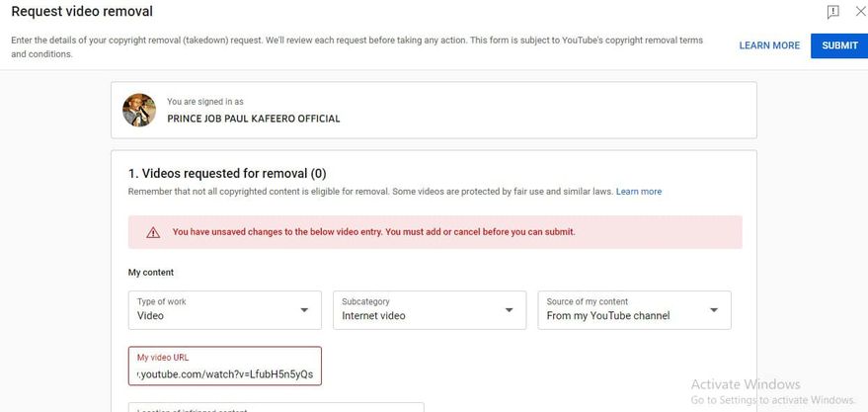Click the unsaved changes error message

(373, 232)
